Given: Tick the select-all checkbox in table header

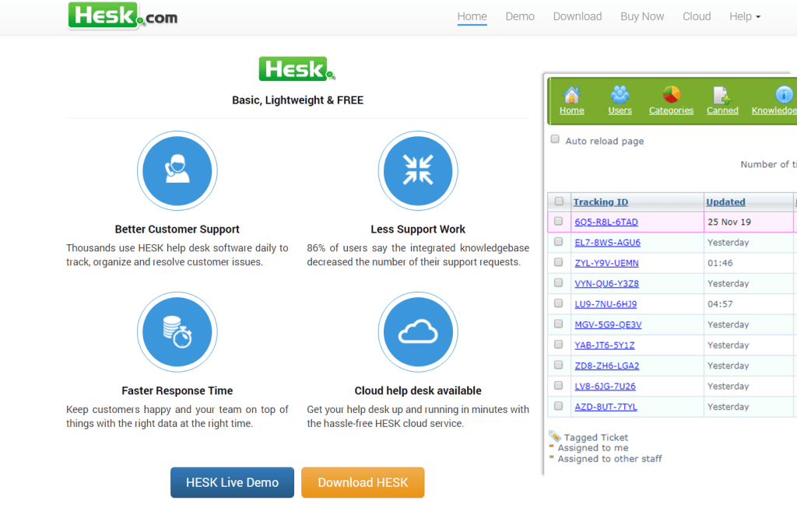Looking at the screenshot, I should 559,201.
